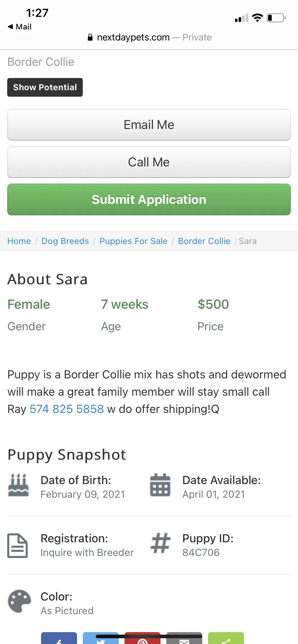Click the Call Me button
This screenshot has height=644, width=298.
149,162
